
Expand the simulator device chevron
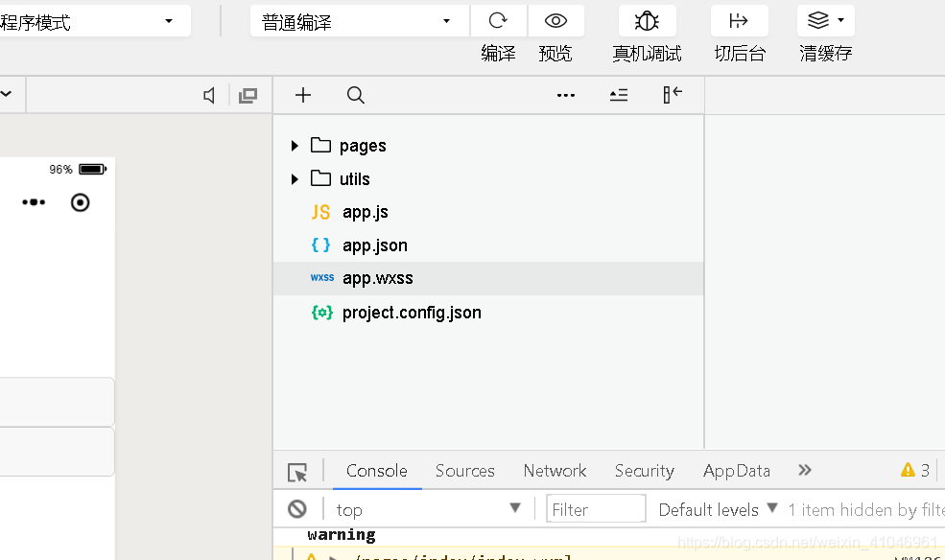pyautogui.click(x=6, y=94)
